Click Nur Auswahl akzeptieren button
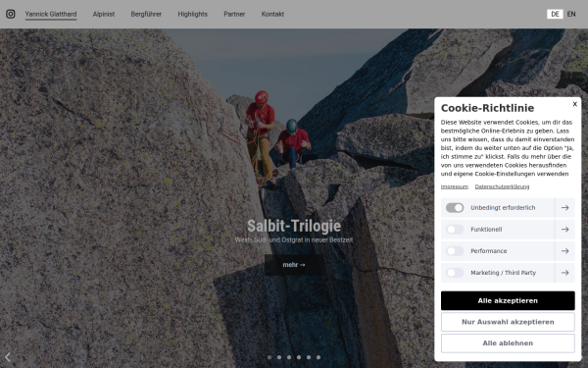 (508, 322)
